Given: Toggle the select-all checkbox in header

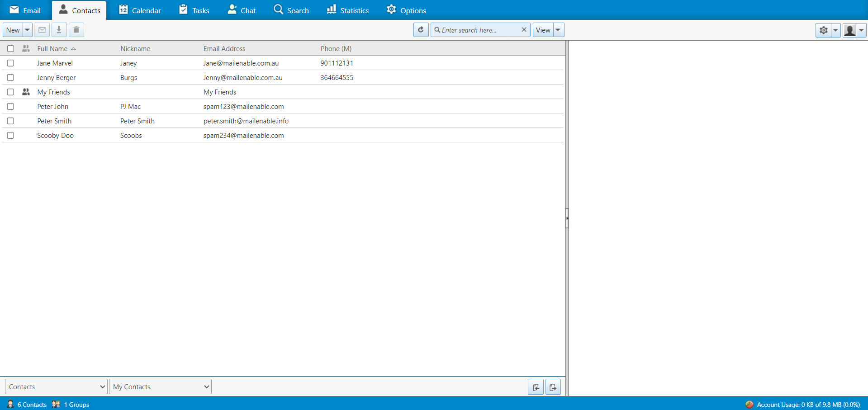Looking at the screenshot, I should (10, 49).
